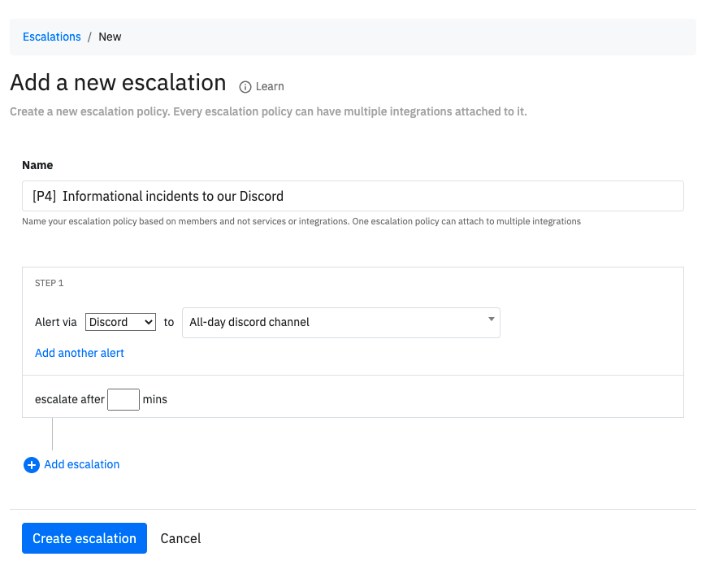
Task: Click the mins label after field
Action: point(155,399)
